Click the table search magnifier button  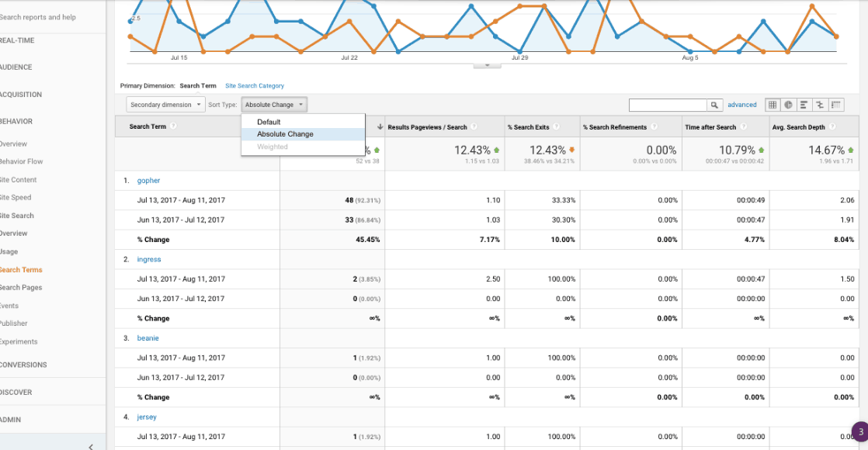point(714,105)
